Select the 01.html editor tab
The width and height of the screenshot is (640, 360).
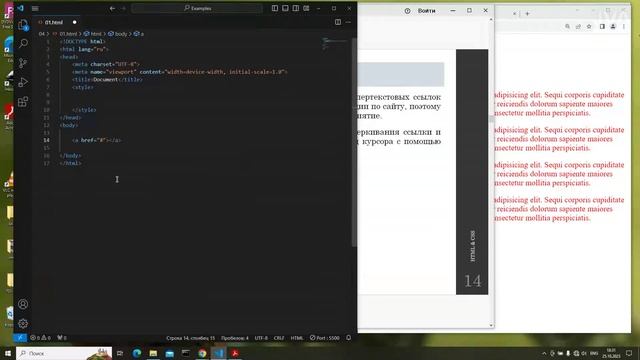(57, 22)
